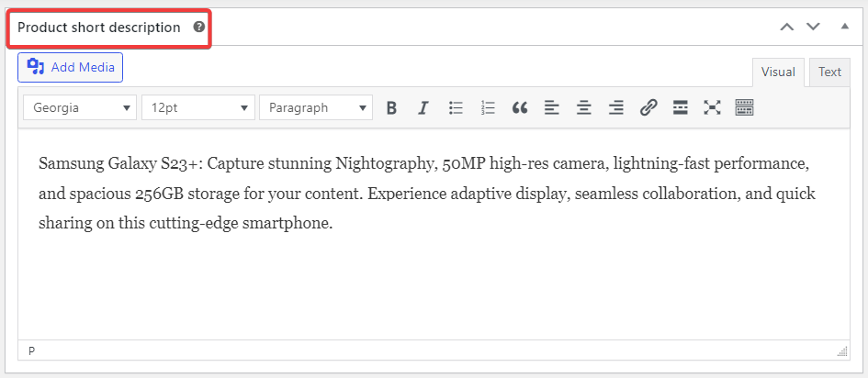Toggle the toolbar kitchen sink
Viewport: 868px width, 378px height.
click(x=745, y=107)
